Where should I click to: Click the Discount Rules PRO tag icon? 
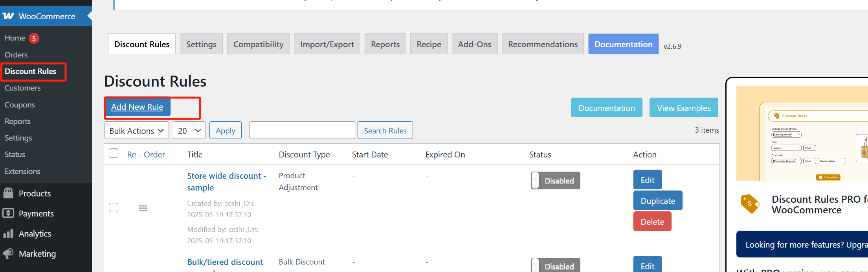coord(750,204)
